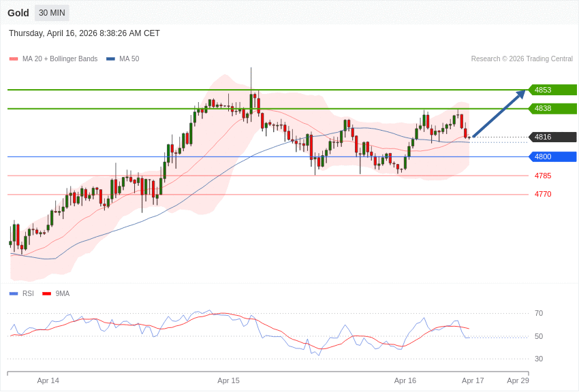
Task: Select the Apr 15 date on the time axis
Action: click(x=228, y=380)
